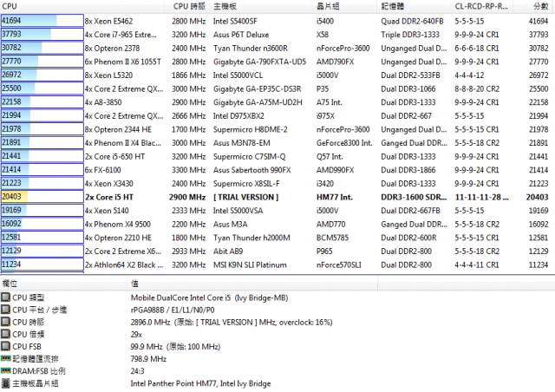Click DRAM:FSB ratio row RAM icon
The image size is (555, 392).
6,371
